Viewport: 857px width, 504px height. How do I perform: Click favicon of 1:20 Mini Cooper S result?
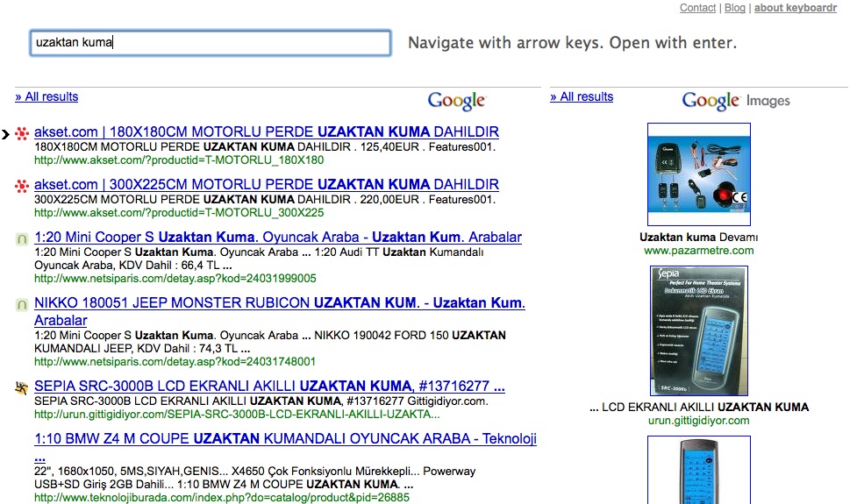(x=22, y=238)
